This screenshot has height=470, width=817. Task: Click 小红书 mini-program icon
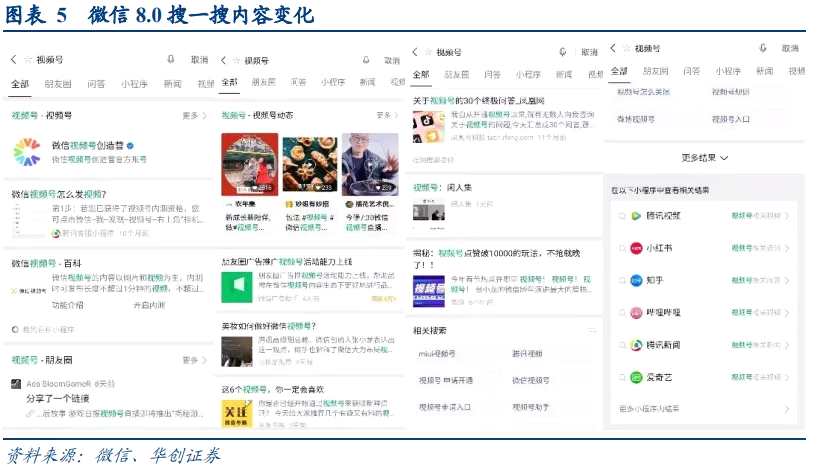coord(636,248)
